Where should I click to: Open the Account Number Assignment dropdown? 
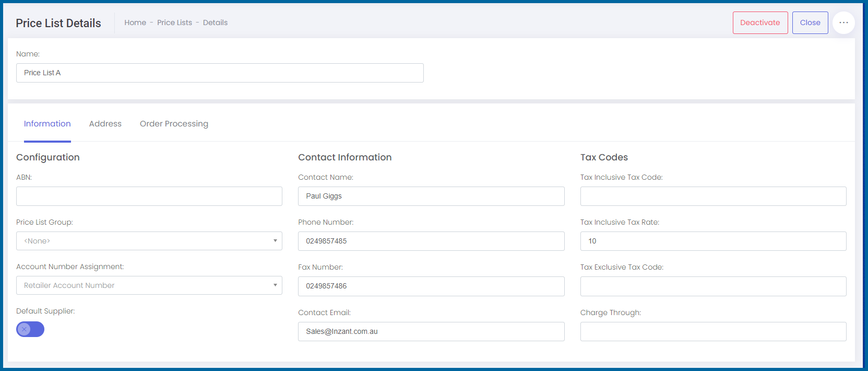click(x=149, y=285)
